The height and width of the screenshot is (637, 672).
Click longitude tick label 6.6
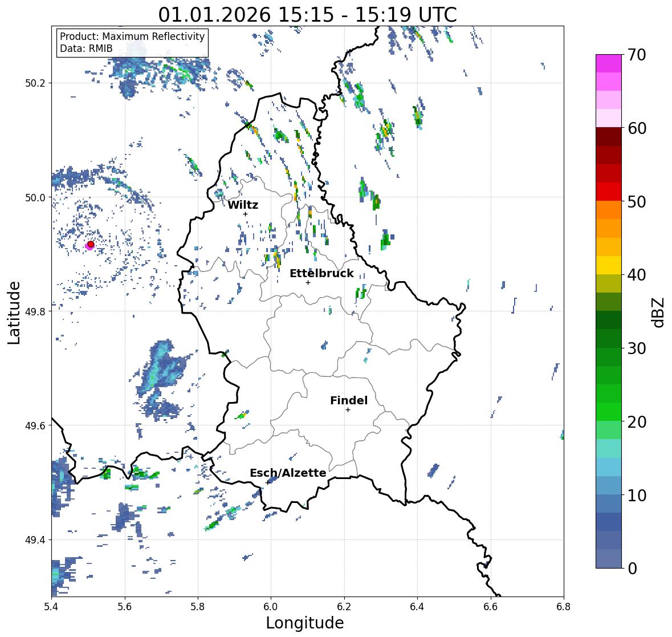(x=491, y=607)
